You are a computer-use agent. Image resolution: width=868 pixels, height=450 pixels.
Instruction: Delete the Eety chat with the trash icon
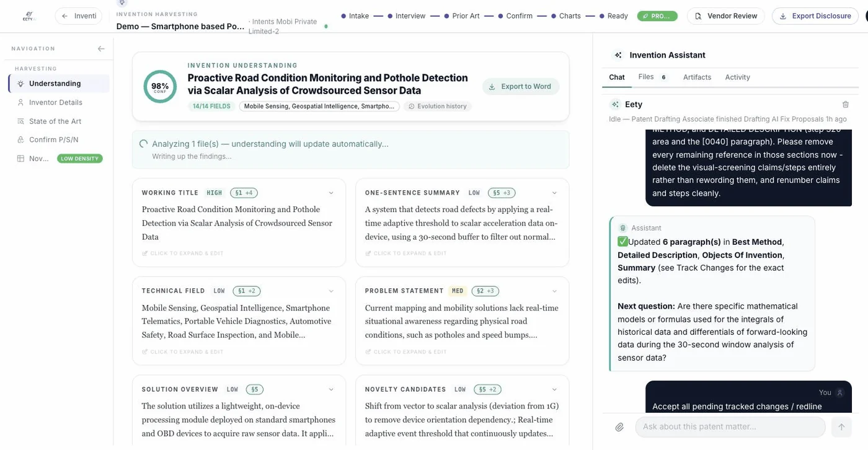845,105
